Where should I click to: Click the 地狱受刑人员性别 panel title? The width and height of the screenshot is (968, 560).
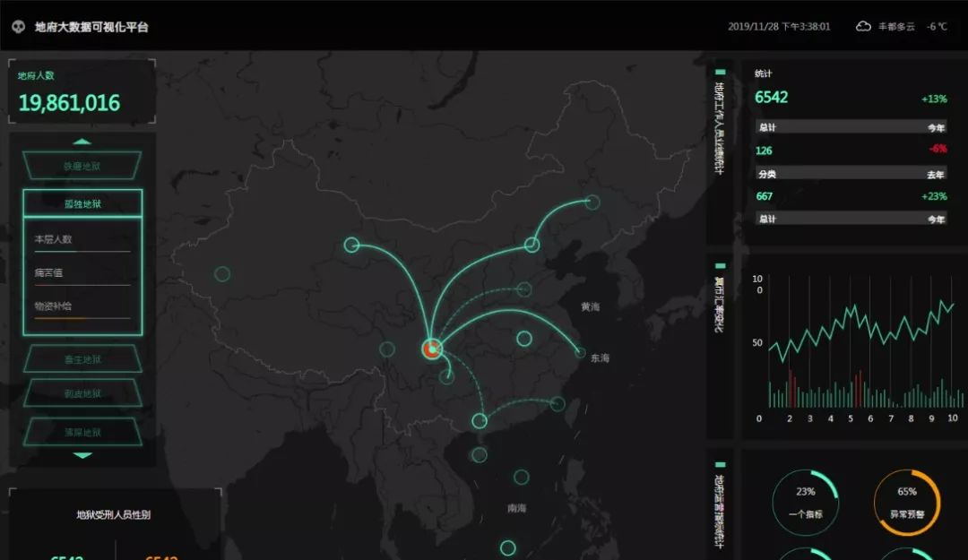[x=114, y=514]
